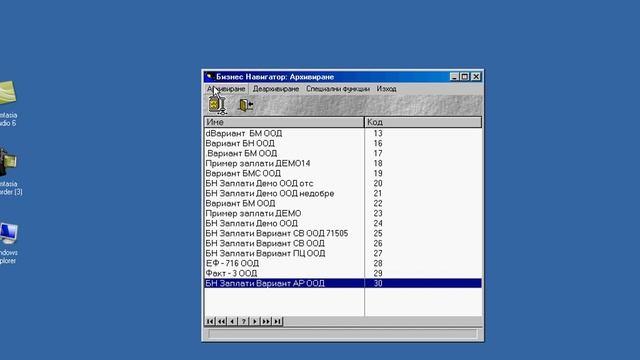Select row with code 22
Viewport: 640px width, 360px height.
click(343, 203)
